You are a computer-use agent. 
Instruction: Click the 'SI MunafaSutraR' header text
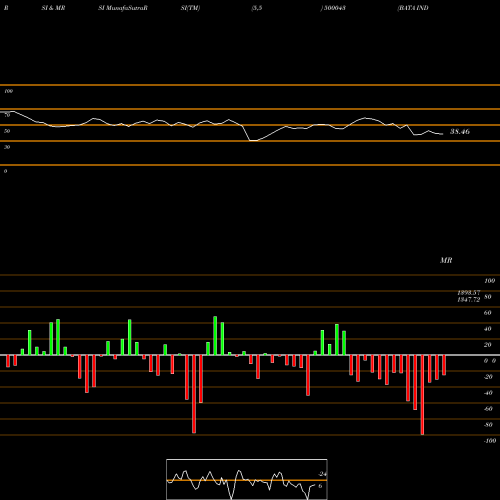pos(123,8)
